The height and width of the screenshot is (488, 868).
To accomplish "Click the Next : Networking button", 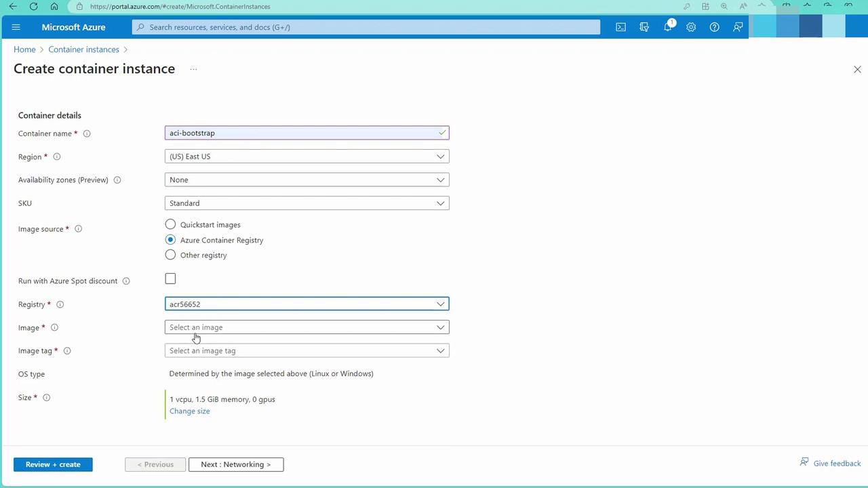I will click(236, 464).
